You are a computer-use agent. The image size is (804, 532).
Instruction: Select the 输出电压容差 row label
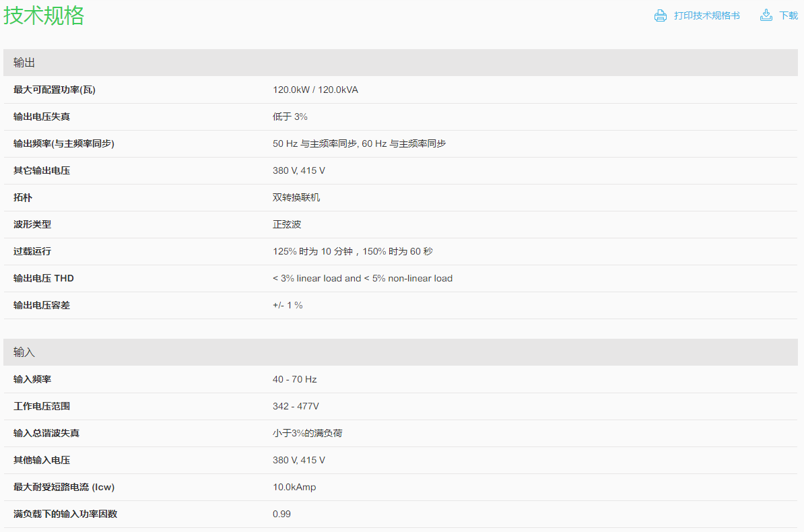42,305
